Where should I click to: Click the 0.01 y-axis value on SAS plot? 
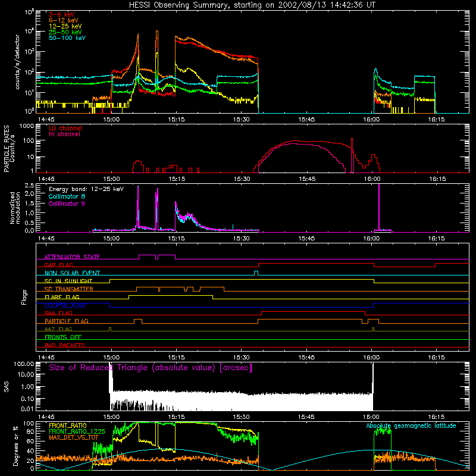click(x=27, y=409)
